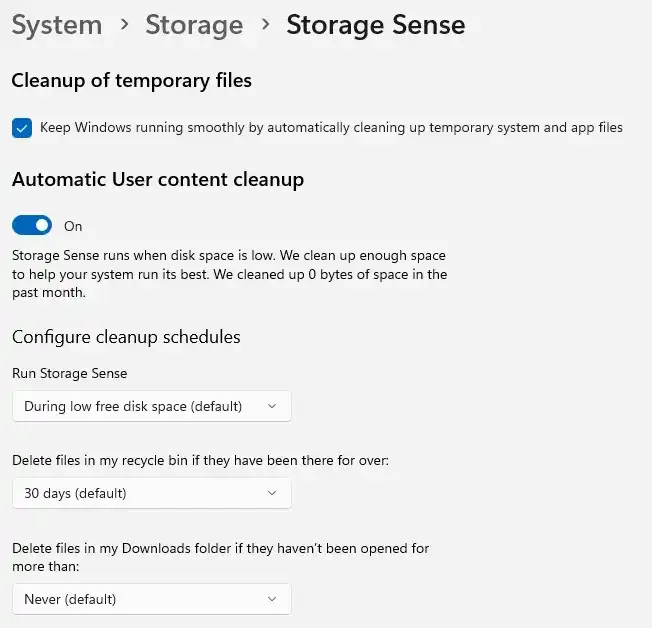Image resolution: width=652 pixels, height=628 pixels.
Task: Click the 'Run Storage Sense' field label
Action: click(x=69, y=373)
